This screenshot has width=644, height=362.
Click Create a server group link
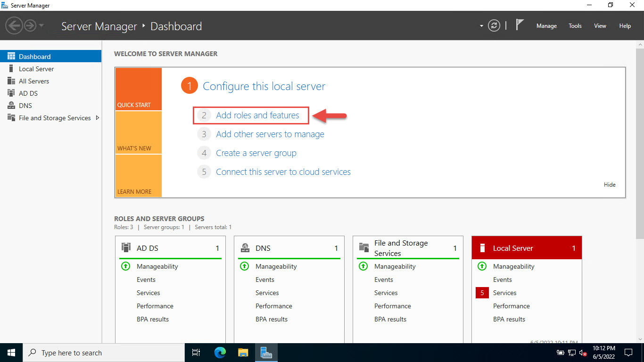256,153
